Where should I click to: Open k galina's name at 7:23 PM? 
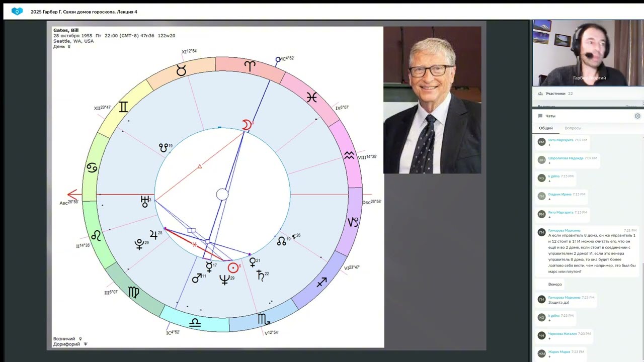(553, 315)
